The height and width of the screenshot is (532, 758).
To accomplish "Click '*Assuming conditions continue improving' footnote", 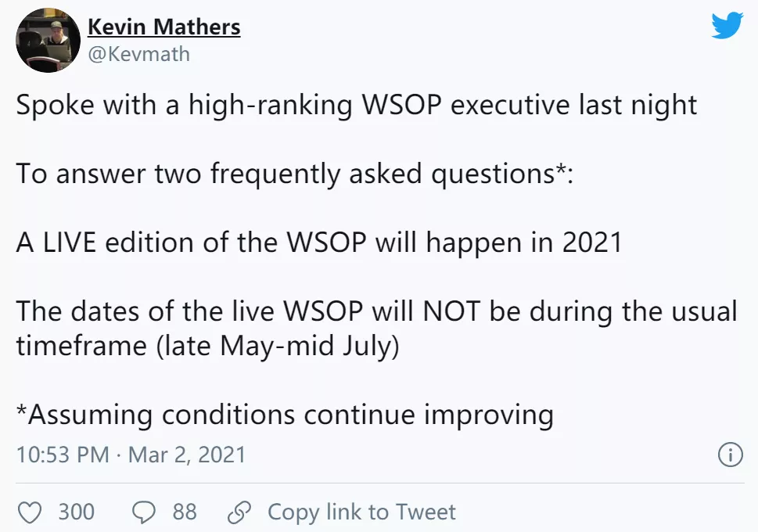I will pos(285,415).
